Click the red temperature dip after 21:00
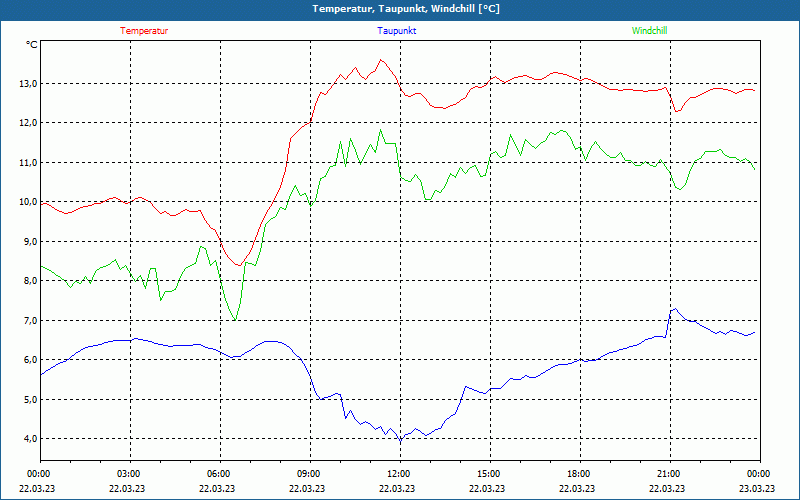 point(676,111)
